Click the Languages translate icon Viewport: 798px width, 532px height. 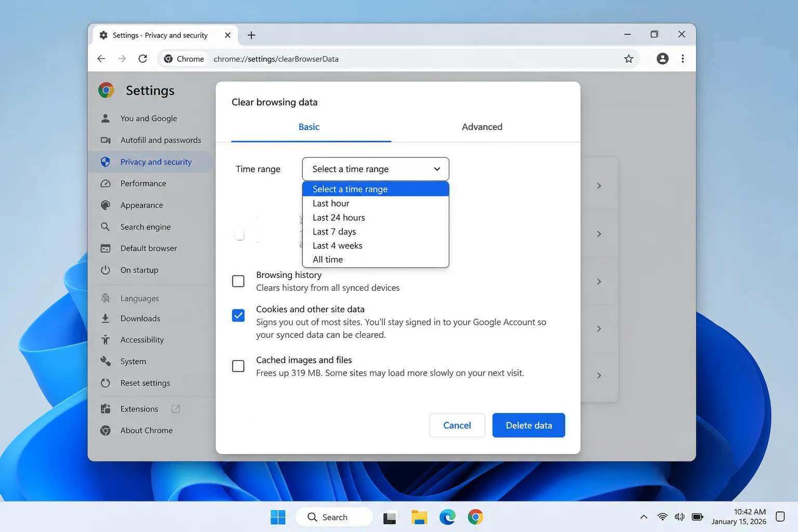click(105, 298)
